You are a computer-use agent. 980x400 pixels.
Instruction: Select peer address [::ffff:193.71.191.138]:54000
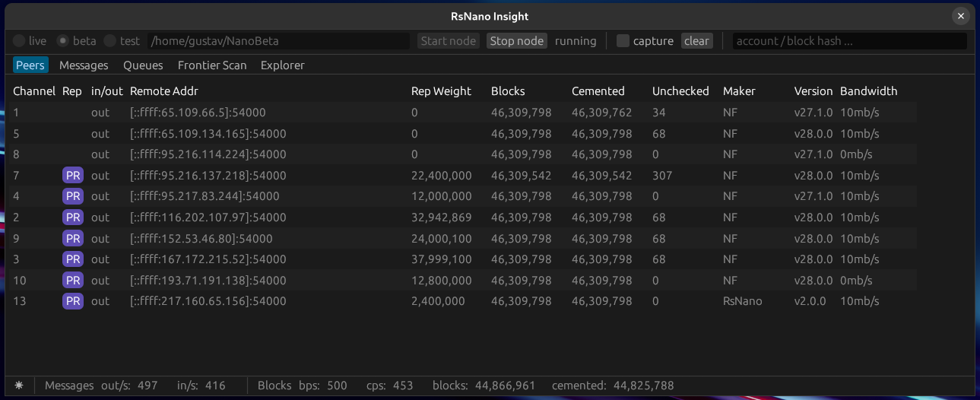point(208,281)
